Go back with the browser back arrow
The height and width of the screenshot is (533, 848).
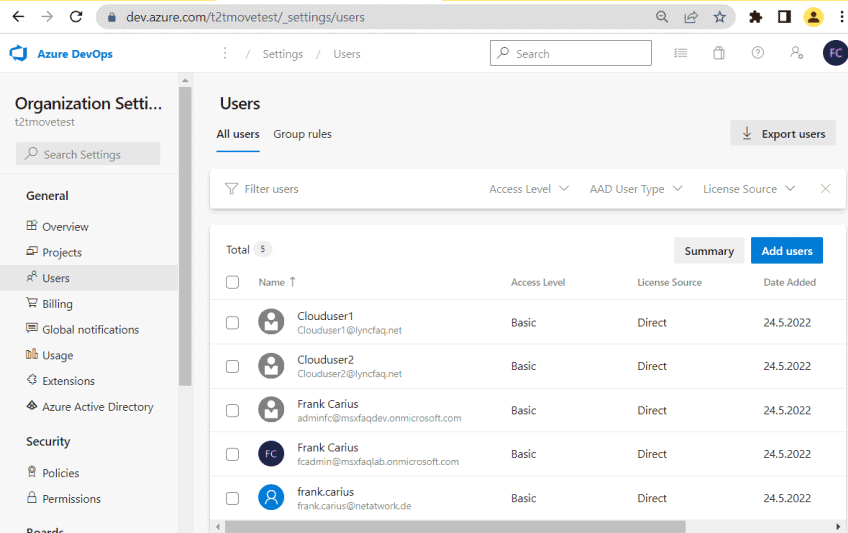point(18,17)
